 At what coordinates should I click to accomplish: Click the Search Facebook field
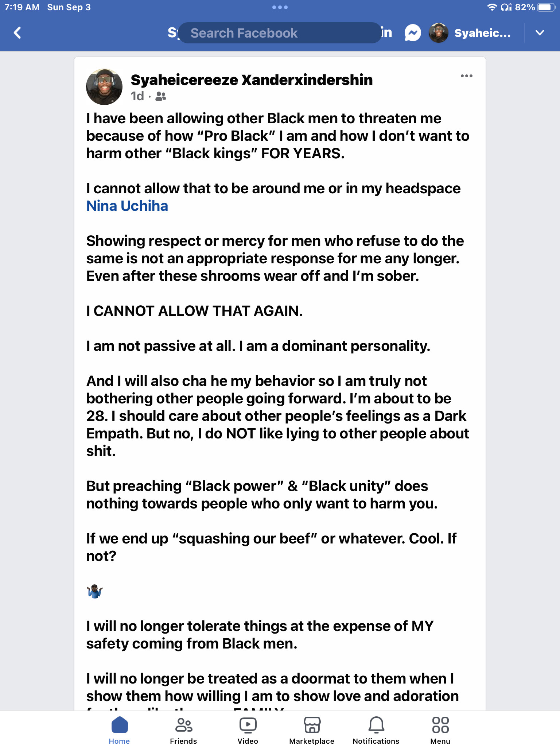point(280,33)
